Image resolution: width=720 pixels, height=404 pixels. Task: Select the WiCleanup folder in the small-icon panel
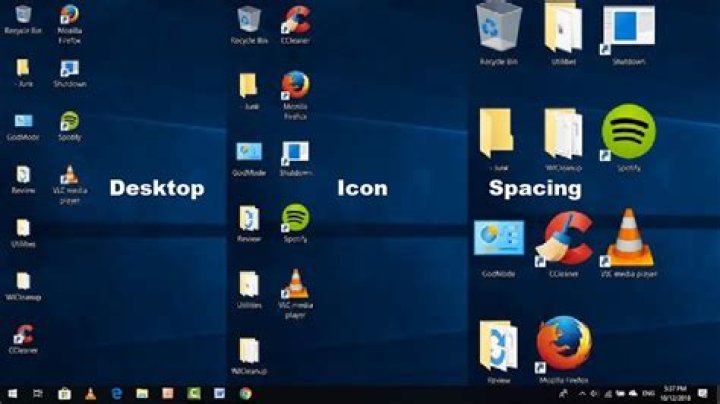[x=23, y=286]
